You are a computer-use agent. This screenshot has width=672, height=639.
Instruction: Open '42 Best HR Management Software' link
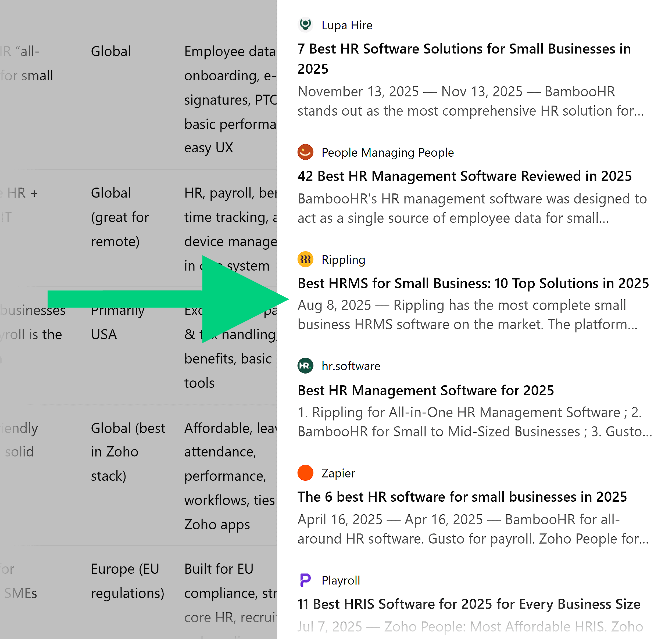[x=464, y=176]
